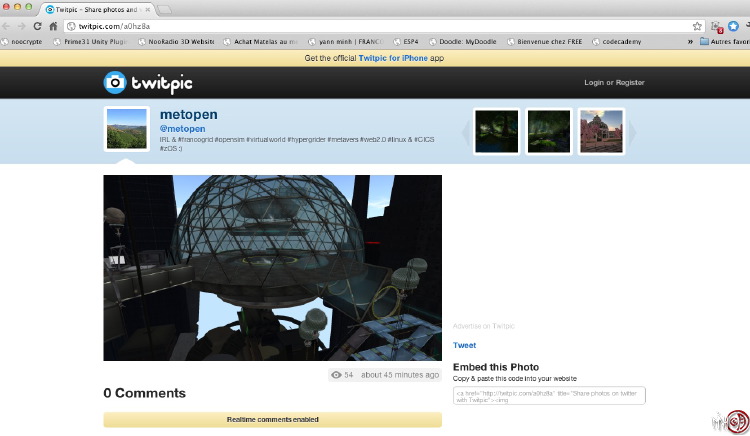Click the Embed this Photo heading
Screen dimensions: 750x436
click(x=496, y=367)
